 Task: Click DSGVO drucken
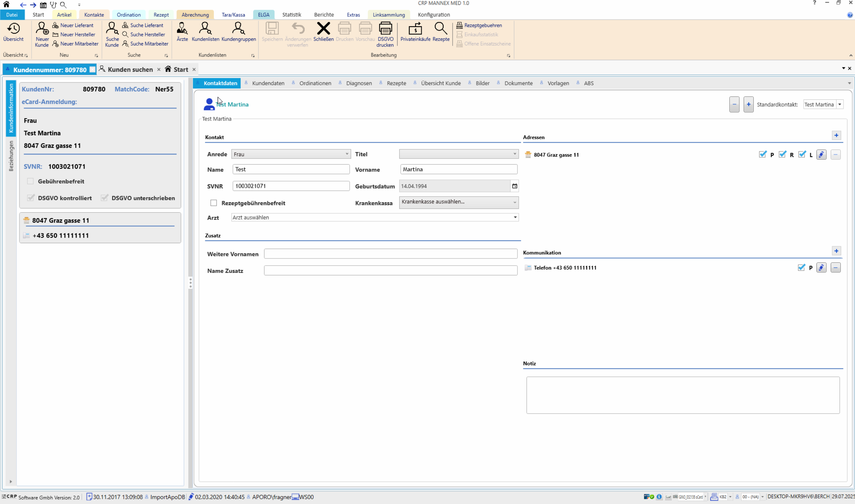(385, 35)
